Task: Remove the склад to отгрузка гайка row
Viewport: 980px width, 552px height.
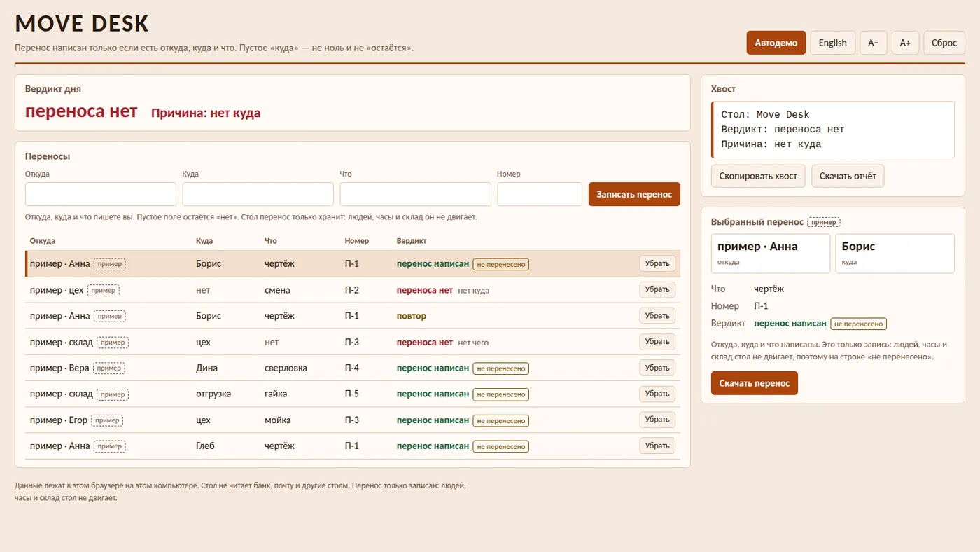Action: pos(657,394)
